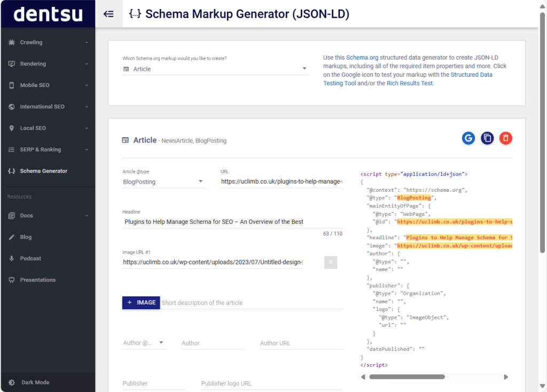Open the Mobile SEO menu item
The image size is (547, 392).
pos(33,85)
